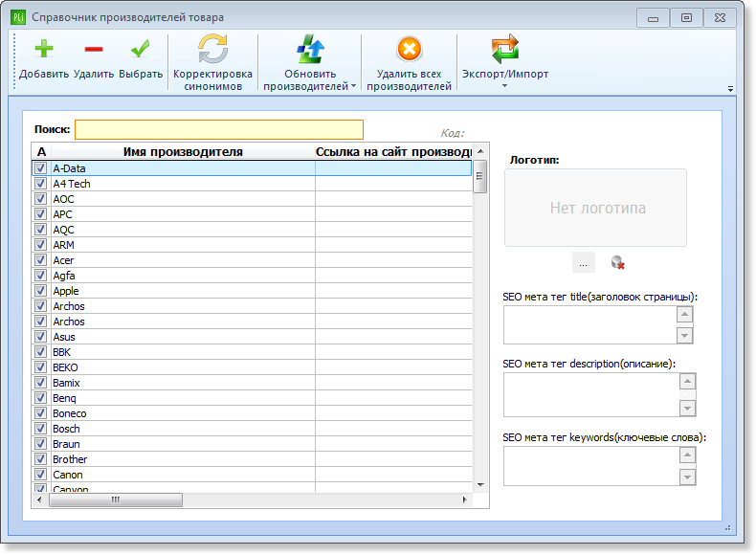Open Обновить производителей dropdown arrow
Image resolution: width=756 pixels, height=555 pixels.
click(353, 86)
